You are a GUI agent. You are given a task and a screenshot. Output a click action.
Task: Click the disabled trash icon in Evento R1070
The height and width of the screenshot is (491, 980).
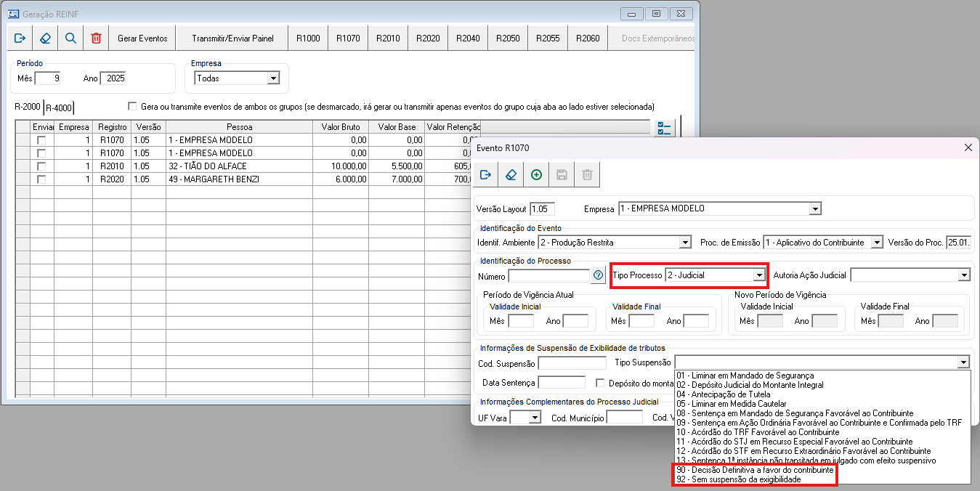[x=587, y=174]
